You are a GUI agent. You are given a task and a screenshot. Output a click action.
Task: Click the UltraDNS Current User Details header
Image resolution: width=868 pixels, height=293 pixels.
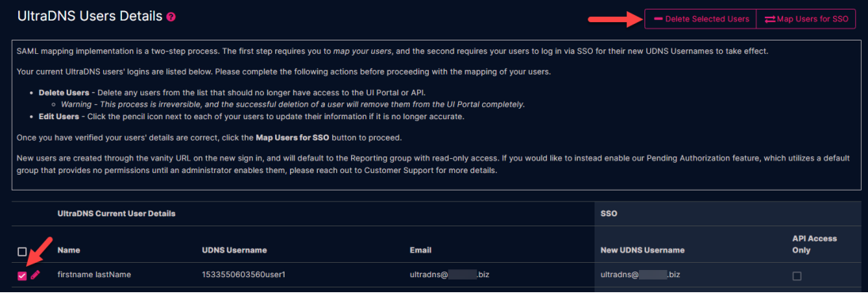tap(117, 214)
